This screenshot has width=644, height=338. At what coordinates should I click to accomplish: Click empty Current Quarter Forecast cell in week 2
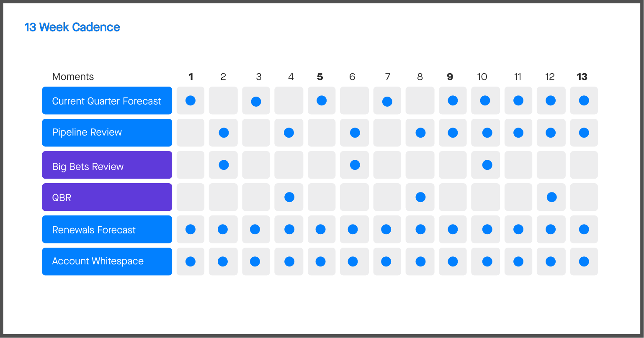pyautogui.click(x=223, y=100)
